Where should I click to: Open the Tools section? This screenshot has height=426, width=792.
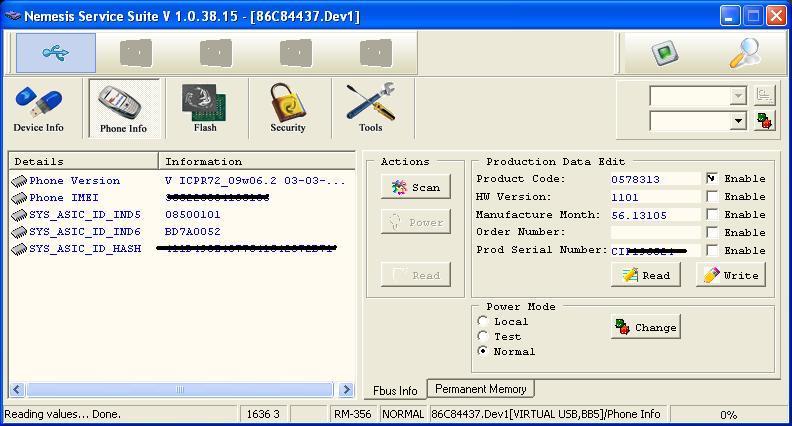click(x=371, y=109)
